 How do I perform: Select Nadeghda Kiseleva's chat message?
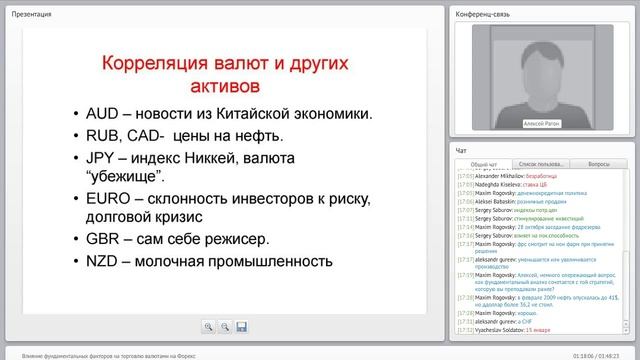[x=502, y=184]
